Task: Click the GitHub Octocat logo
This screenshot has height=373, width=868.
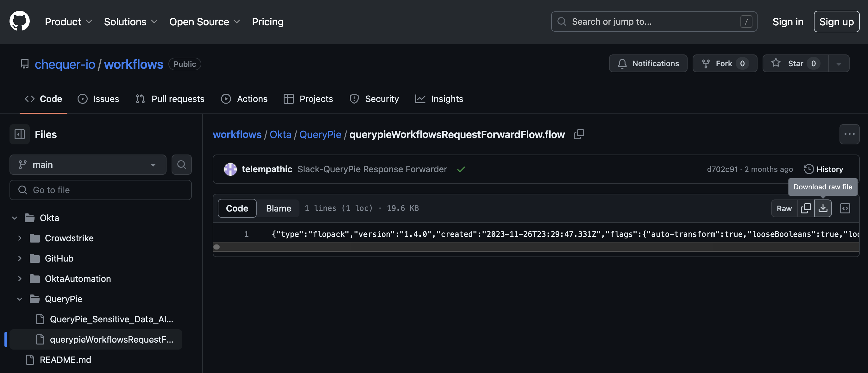Action: [x=20, y=21]
